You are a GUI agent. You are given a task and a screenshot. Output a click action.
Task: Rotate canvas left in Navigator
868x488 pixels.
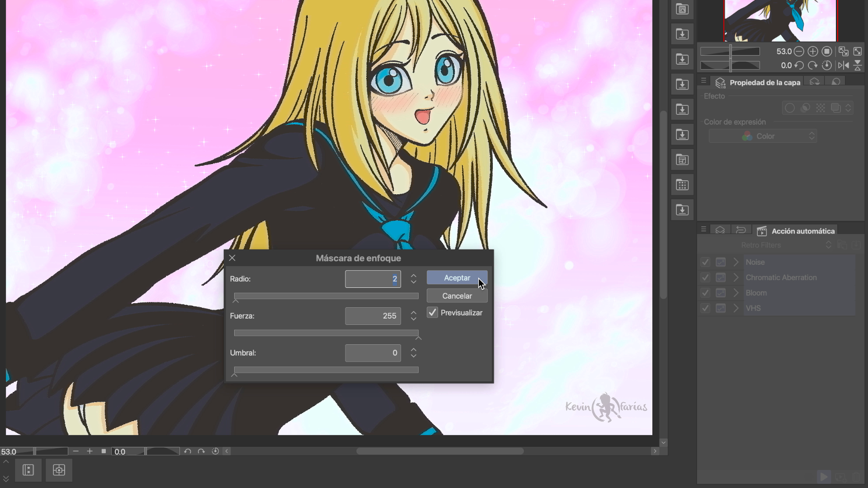(x=799, y=66)
